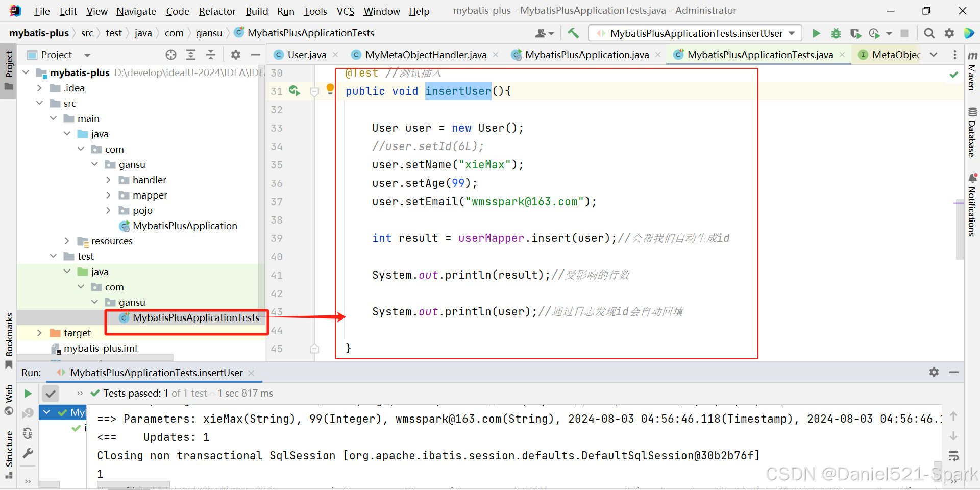
Task: Open the Build menu
Action: tap(257, 11)
